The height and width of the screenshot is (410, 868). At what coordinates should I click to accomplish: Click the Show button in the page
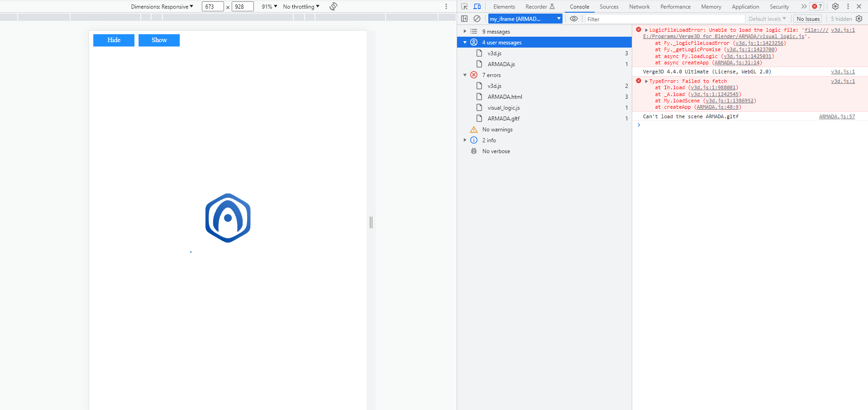point(159,40)
